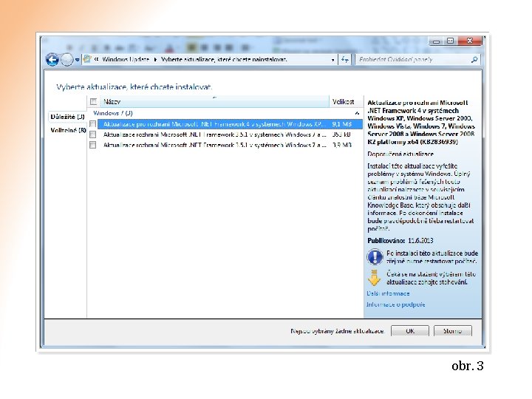532x399 pixels.
Task: Close the Windows Update window
Action: pyautogui.click(x=470, y=41)
